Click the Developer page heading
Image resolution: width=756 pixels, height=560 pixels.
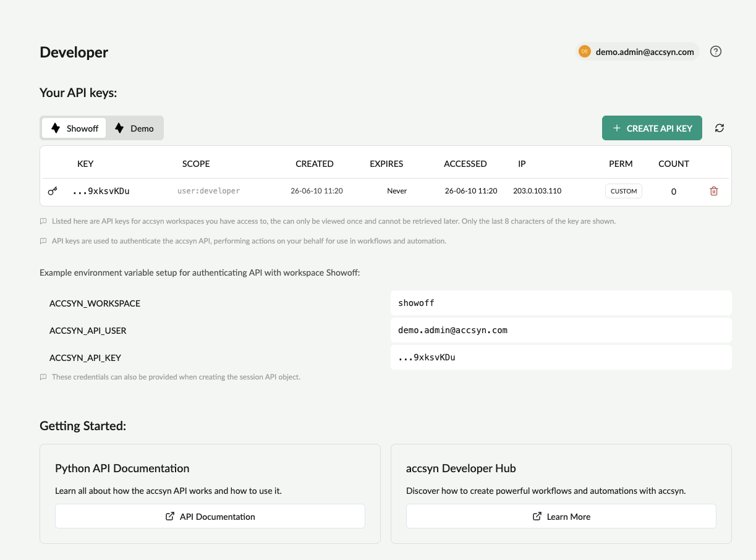[74, 53]
